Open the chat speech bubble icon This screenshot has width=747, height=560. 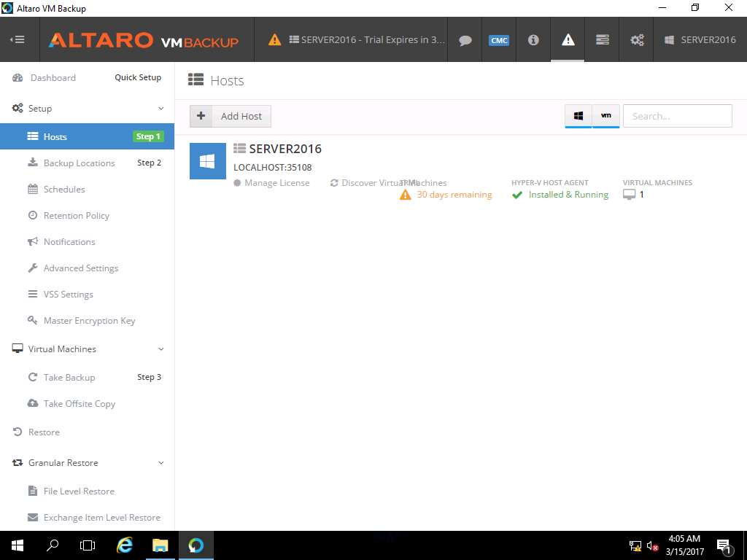[x=465, y=40]
